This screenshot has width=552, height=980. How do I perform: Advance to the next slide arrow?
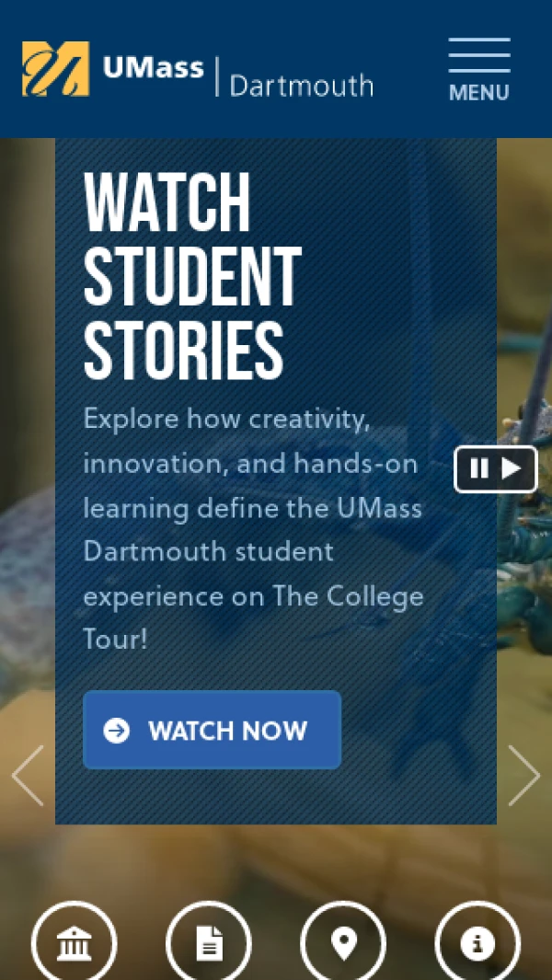point(523,775)
